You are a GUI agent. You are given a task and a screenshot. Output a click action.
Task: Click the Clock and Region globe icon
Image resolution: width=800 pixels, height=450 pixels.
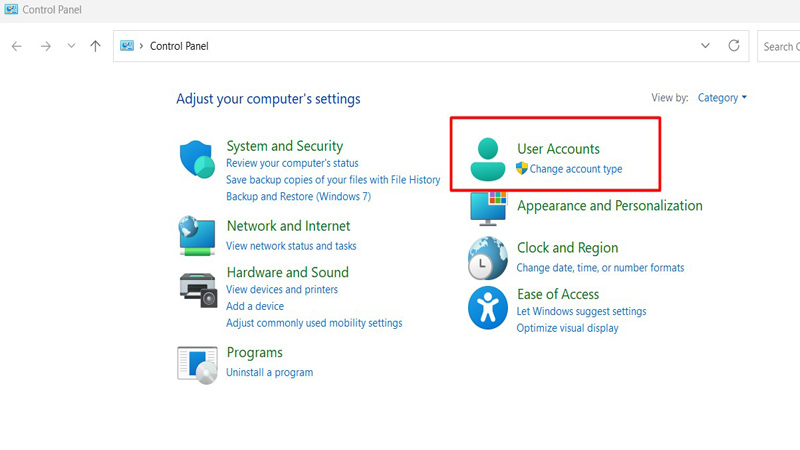[x=488, y=258]
